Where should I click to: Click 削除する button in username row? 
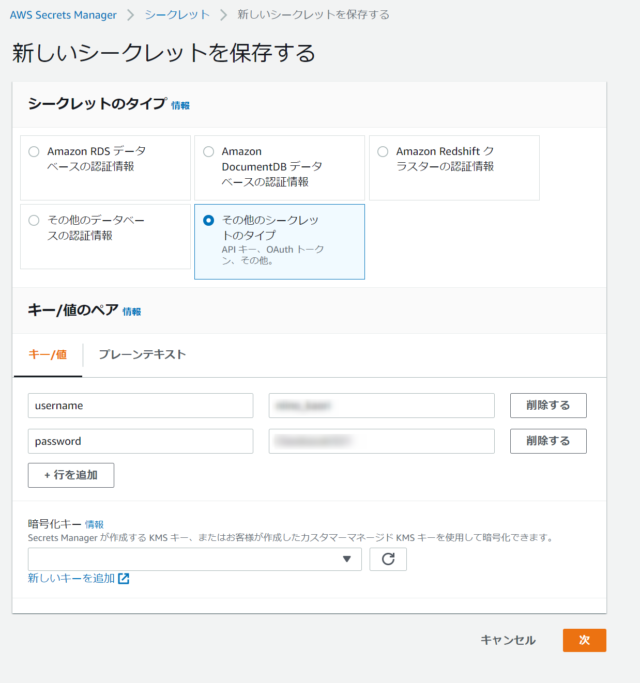[x=548, y=406]
